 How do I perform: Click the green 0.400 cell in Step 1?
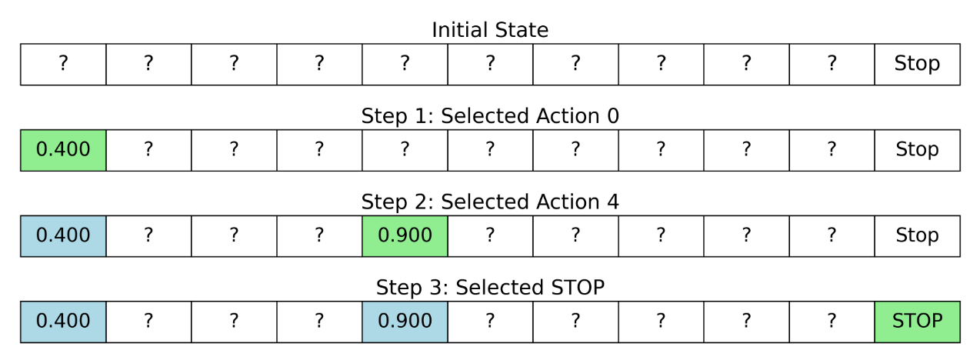pos(63,150)
